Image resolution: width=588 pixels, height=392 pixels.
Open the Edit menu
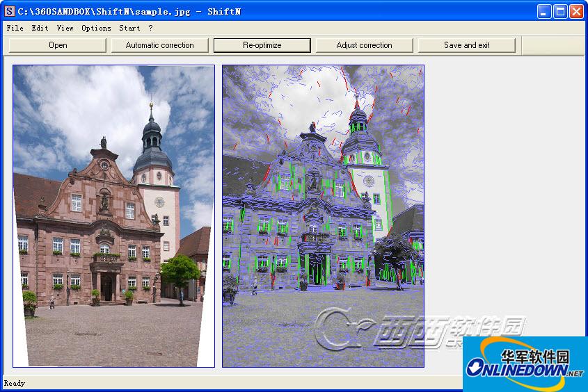coord(40,28)
